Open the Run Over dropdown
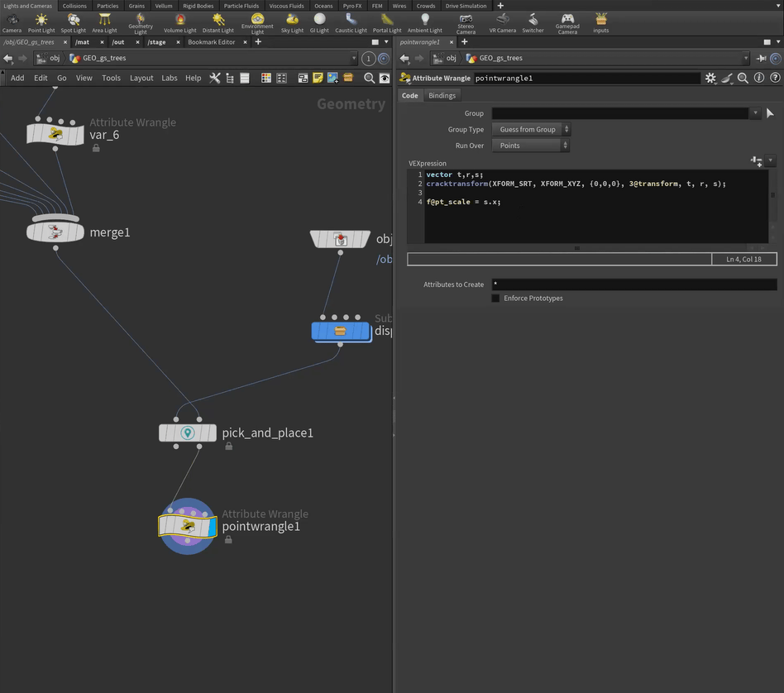Screen dimensions: 784x693 click(531, 146)
